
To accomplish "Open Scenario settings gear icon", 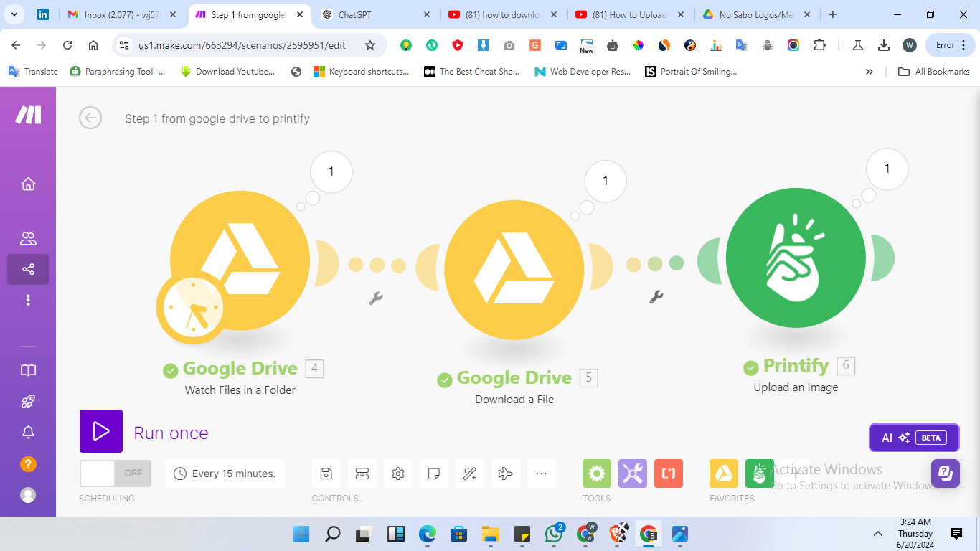I will coord(398,474).
